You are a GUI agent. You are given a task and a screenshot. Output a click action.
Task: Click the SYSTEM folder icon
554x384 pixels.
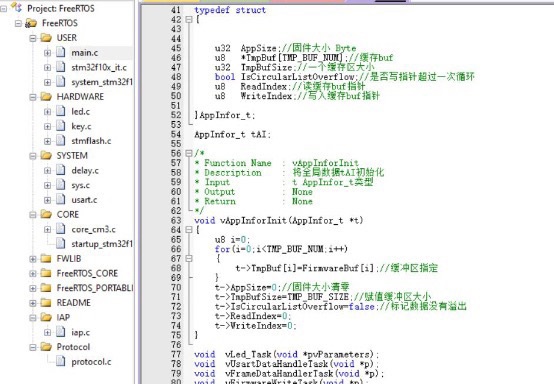[46, 155]
